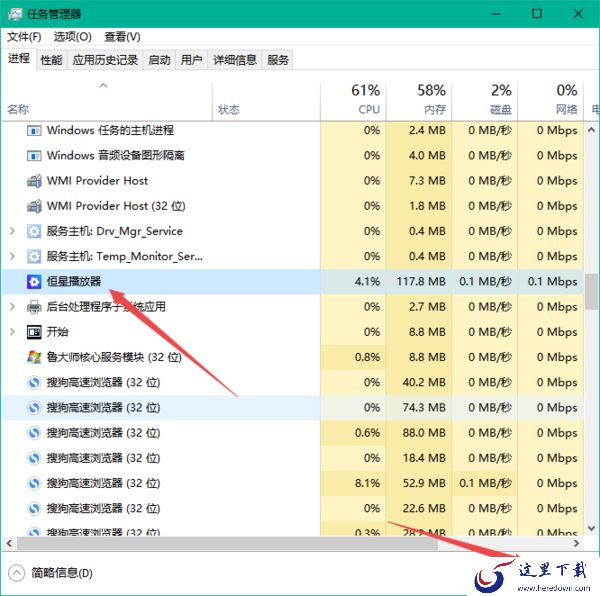Viewport: 600px width, 596px height.
Task: Switch to the 应用历史记录 tab
Action: click(x=105, y=60)
